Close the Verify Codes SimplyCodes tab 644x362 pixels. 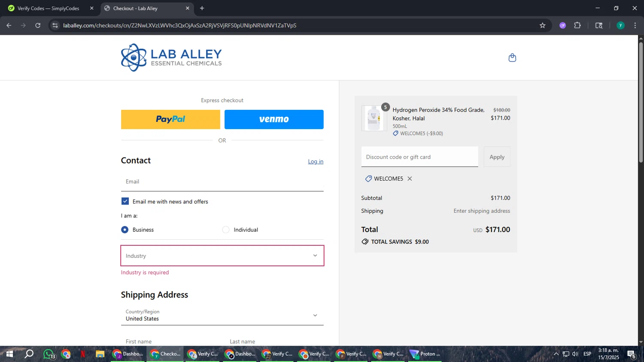(x=91, y=8)
